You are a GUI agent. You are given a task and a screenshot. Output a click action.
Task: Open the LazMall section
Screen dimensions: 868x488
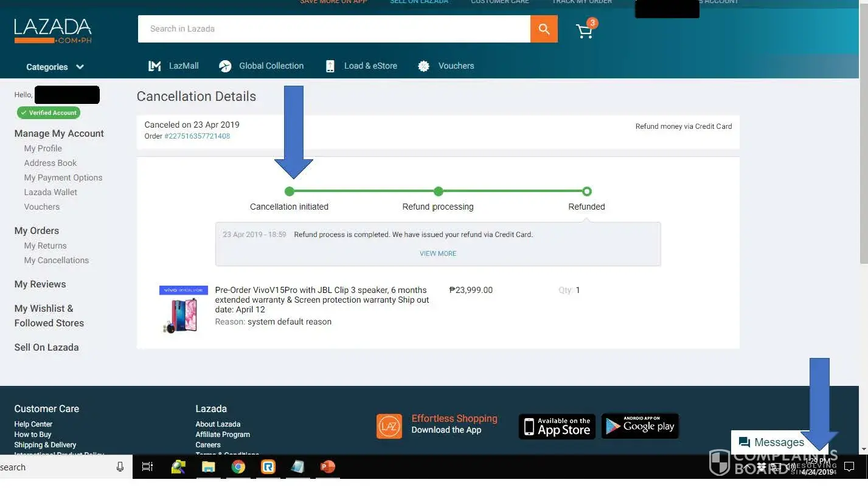[184, 66]
